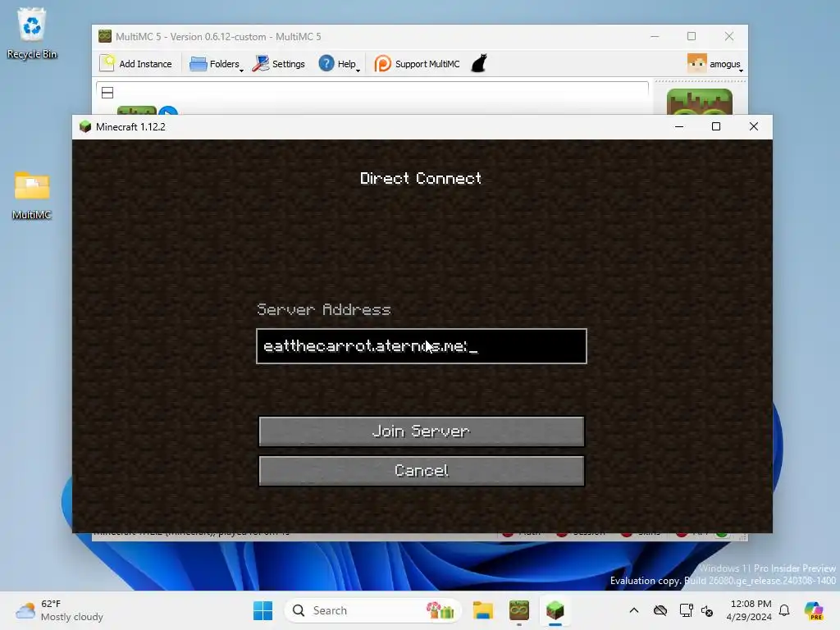Maximize the Minecraft 1.12.2 window
The width and height of the screenshot is (840, 630).
(x=715, y=126)
